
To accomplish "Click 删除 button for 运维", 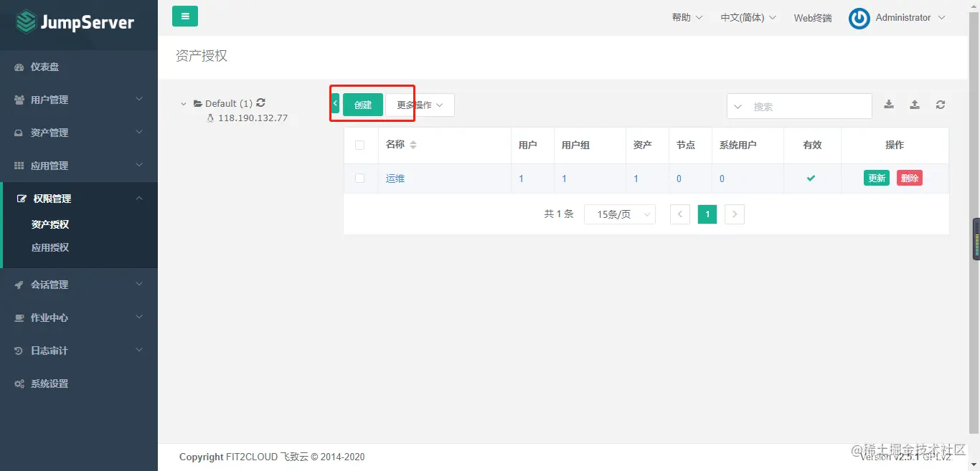I will click(x=910, y=179).
